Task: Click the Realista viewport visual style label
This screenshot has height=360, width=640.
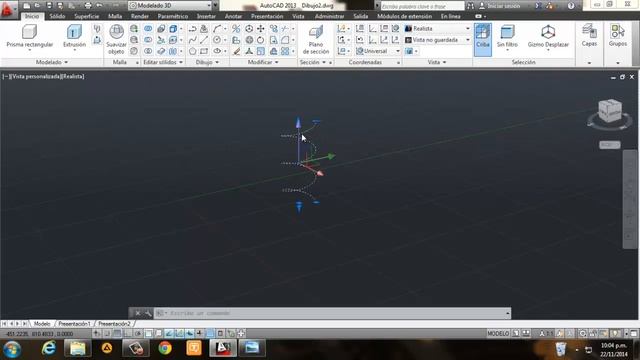Action: tap(73, 76)
